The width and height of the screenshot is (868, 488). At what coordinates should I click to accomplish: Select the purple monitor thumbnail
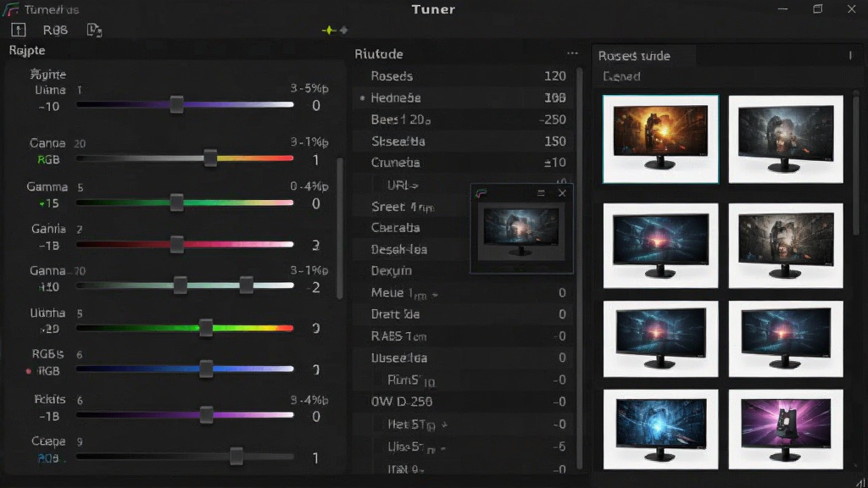tap(786, 429)
